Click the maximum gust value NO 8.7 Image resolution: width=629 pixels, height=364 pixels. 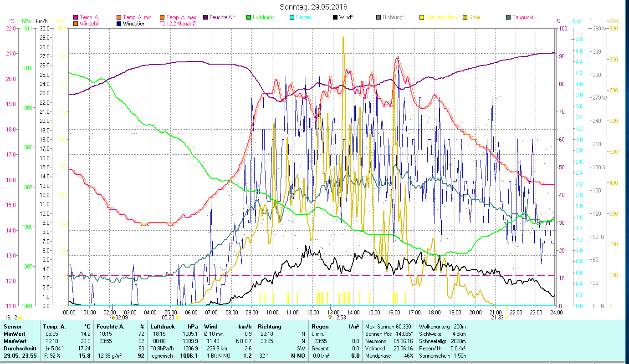coord(244,341)
